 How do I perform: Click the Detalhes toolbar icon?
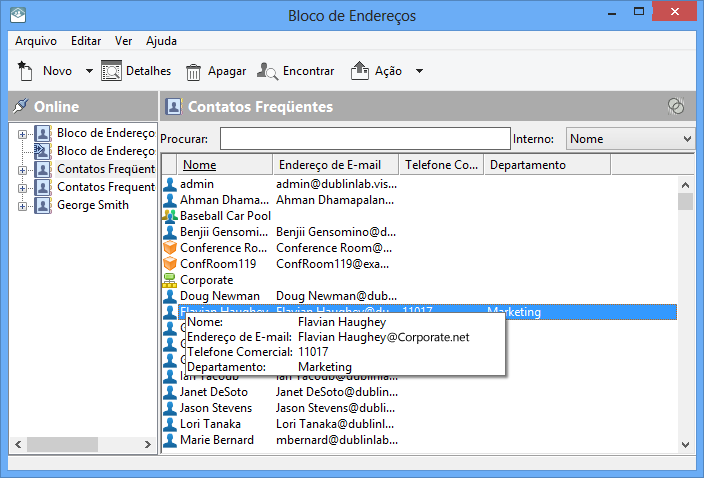click(111, 71)
